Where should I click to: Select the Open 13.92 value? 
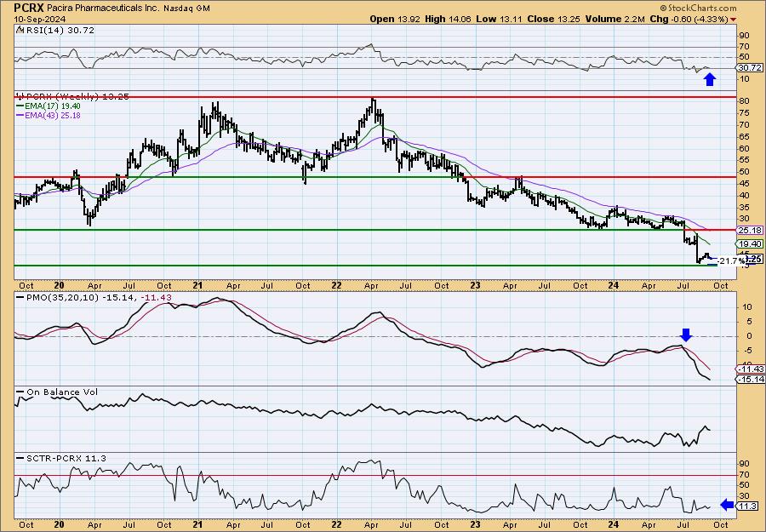point(396,19)
